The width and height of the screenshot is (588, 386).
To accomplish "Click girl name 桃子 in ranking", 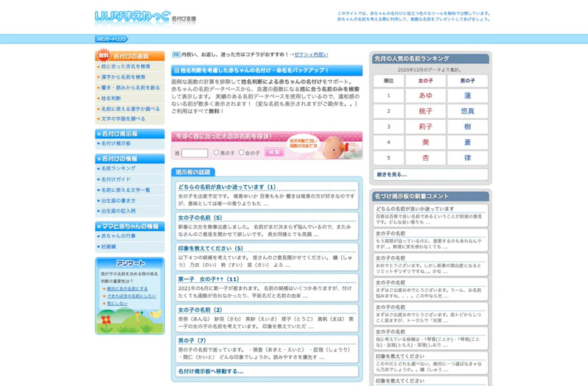I will click(426, 112).
